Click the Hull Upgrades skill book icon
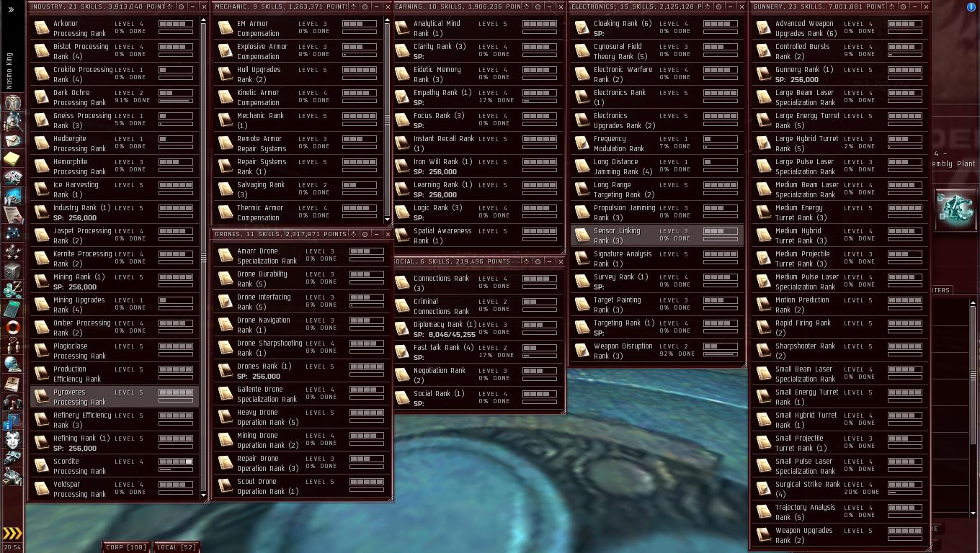This screenshot has height=553, width=980. [x=226, y=74]
